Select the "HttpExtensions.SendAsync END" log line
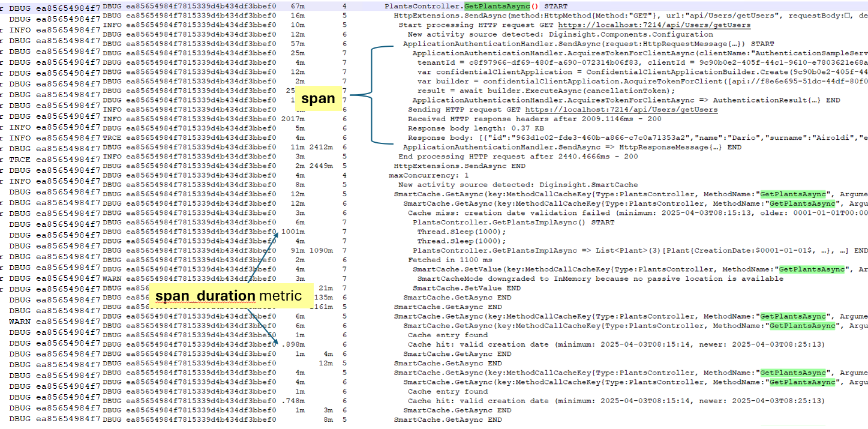 [x=459, y=166]
